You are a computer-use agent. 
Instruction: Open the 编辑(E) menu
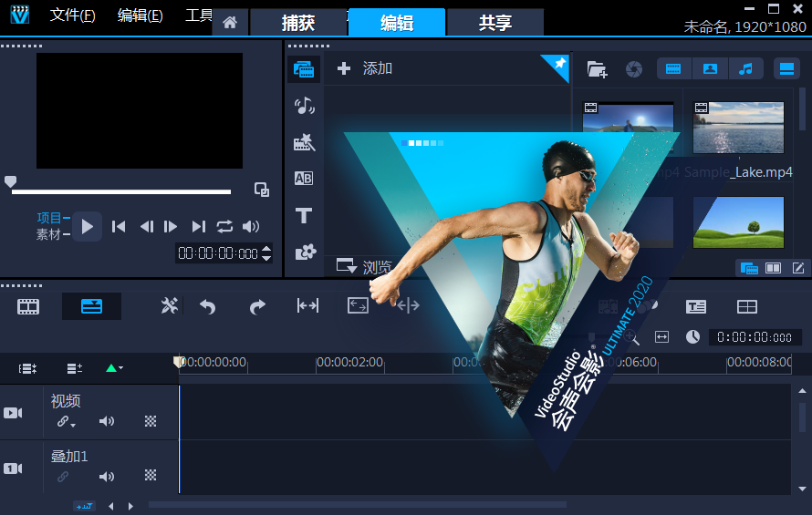[x=140, y=15]
